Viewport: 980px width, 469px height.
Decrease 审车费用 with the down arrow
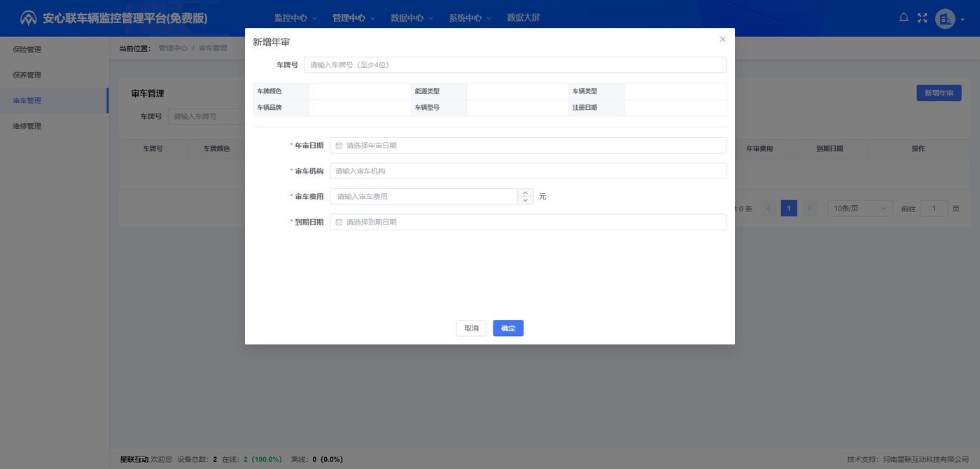coord(526,201)
